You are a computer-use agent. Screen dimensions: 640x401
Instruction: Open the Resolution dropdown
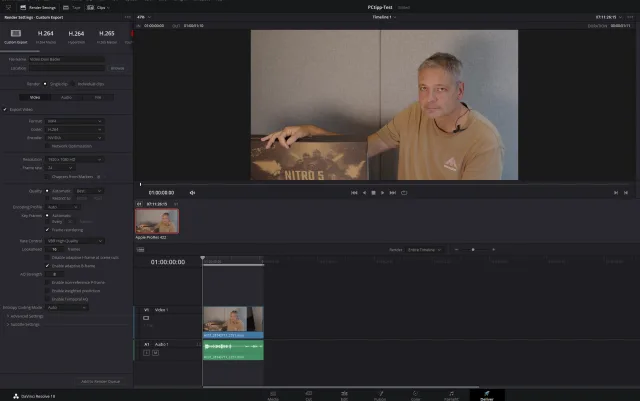pyautogui.click(x=74, y=159)
